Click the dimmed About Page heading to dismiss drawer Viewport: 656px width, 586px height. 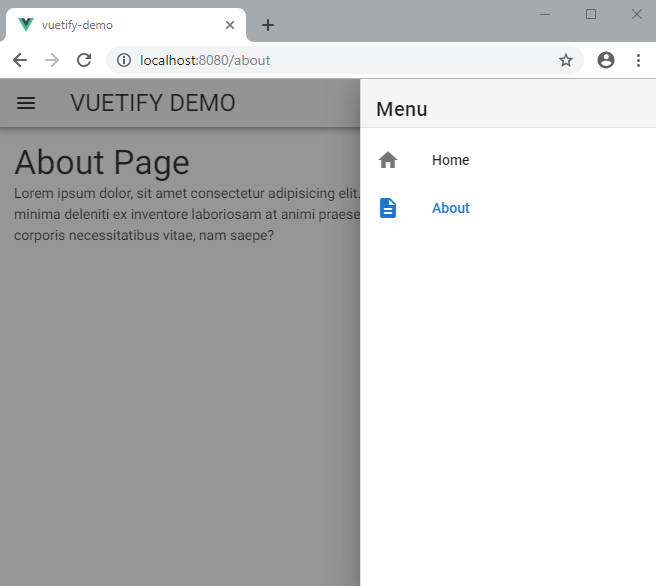tap(102, 162)
